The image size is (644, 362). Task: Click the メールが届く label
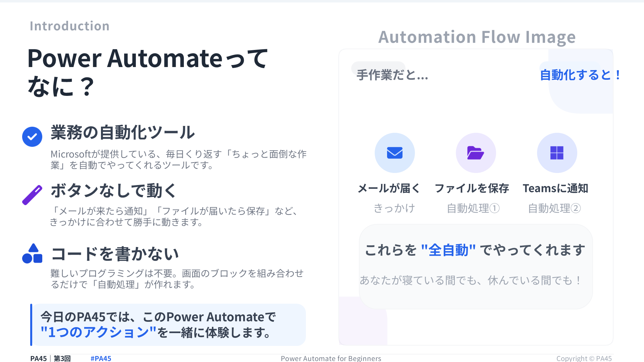389,188
